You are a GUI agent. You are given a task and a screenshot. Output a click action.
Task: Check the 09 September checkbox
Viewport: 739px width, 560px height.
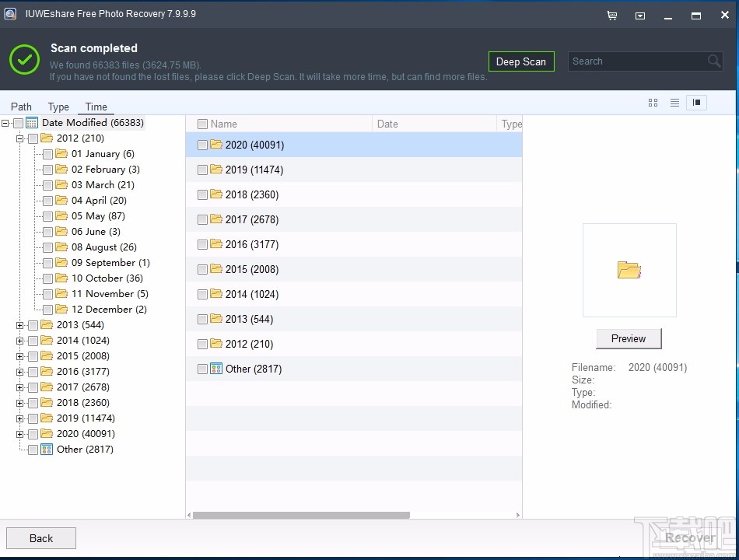[x=47, y=263]
